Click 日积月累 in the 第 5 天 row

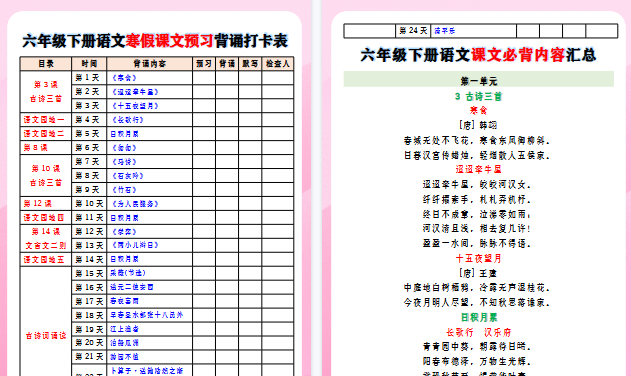click(124, 134)
